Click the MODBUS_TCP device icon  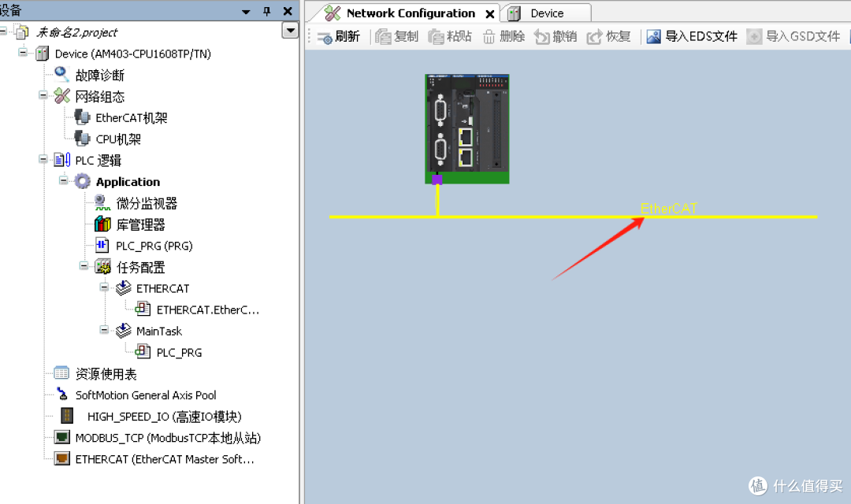click(62, 437)
